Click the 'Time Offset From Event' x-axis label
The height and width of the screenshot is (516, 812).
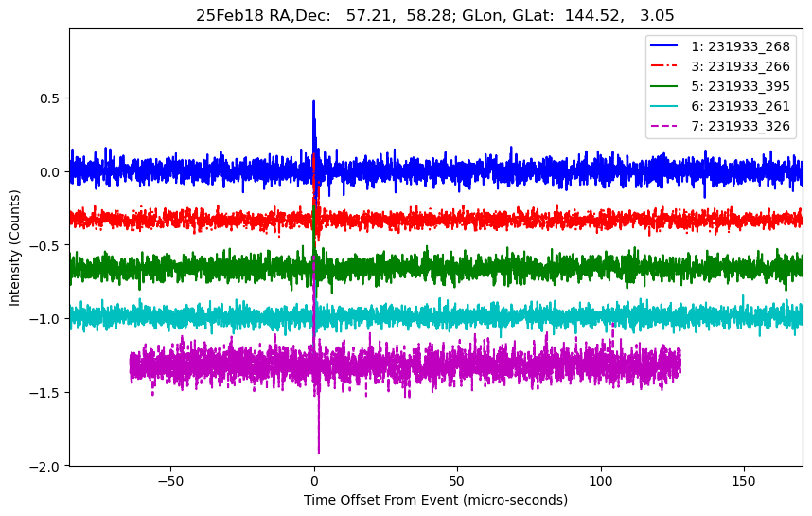pyautogui.click(x=435, y=500)
